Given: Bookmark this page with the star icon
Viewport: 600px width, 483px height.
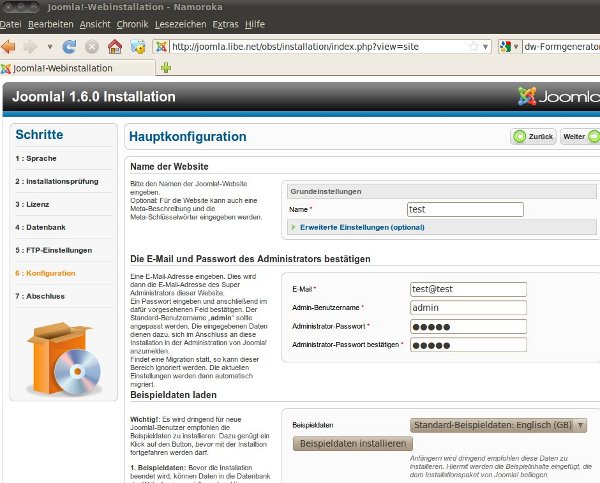Looking at the screenshot, I should pos(473,47).
